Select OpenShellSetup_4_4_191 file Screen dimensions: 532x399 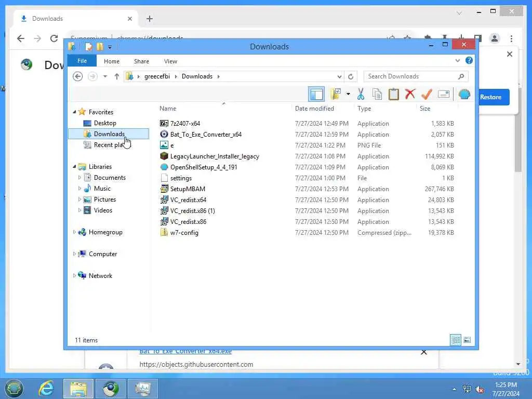(x=204, y=167)
